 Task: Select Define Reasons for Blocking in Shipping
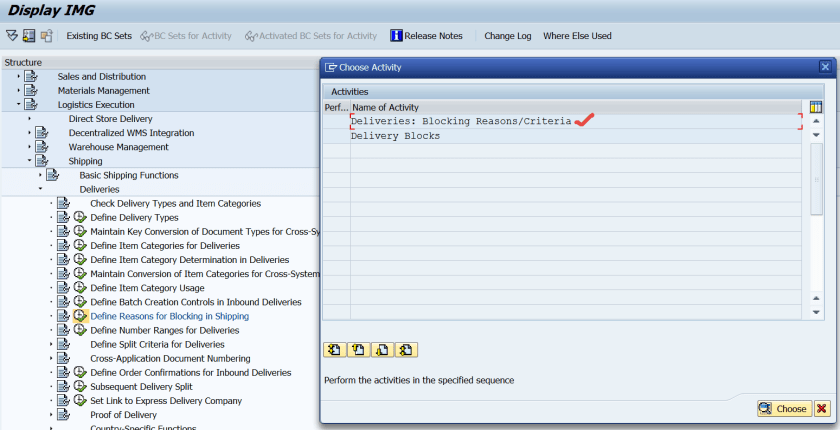click(169, 316)
